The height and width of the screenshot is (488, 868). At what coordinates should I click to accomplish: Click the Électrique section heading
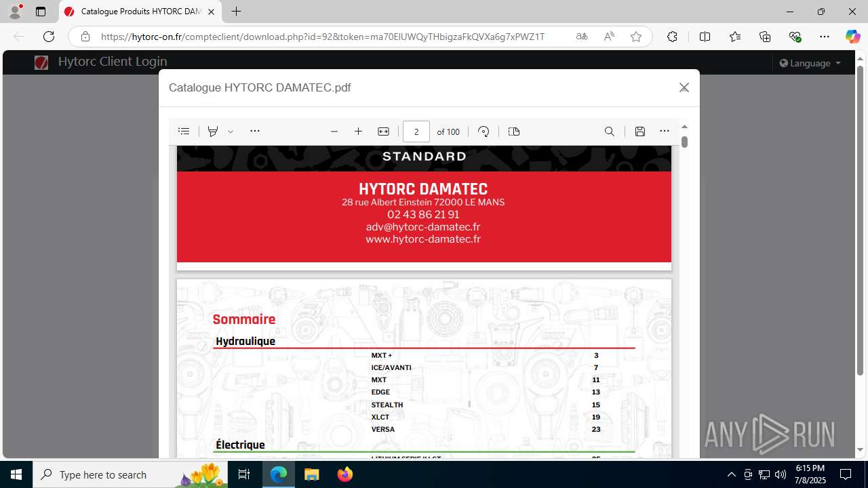click(x=240, y=445)
